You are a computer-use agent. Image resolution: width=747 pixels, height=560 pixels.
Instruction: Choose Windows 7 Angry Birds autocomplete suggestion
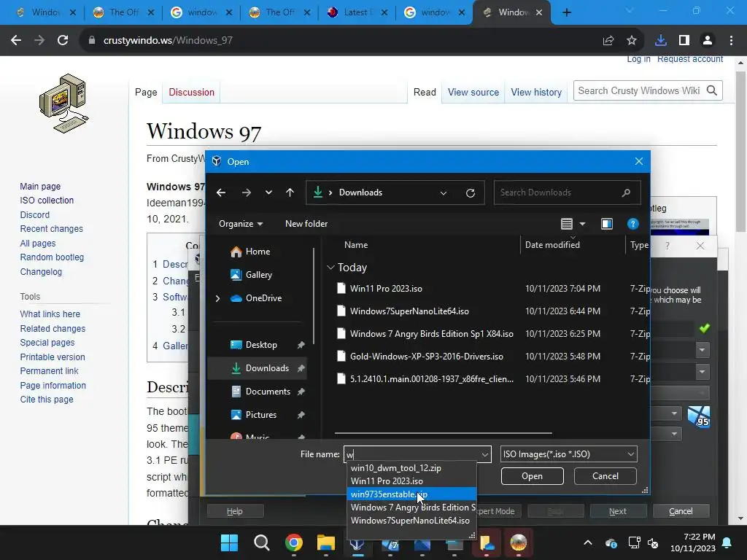[411, 507]
